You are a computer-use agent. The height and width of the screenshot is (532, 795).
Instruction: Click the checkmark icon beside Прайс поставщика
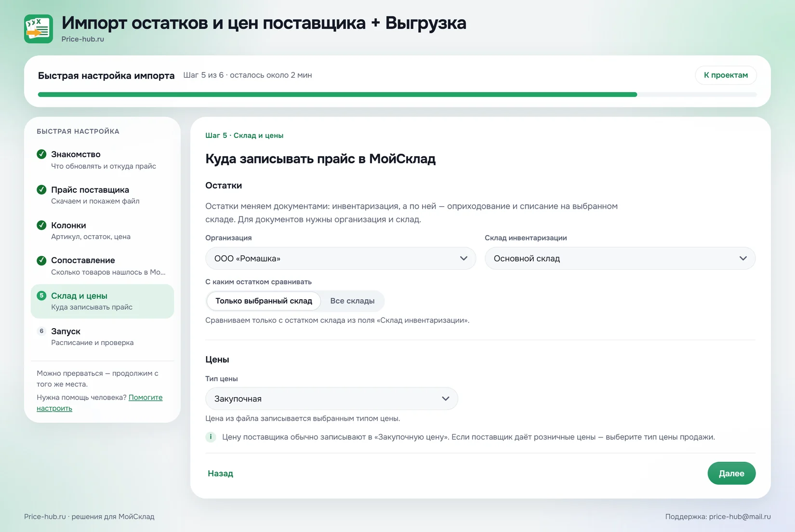(x=41, y=189)
